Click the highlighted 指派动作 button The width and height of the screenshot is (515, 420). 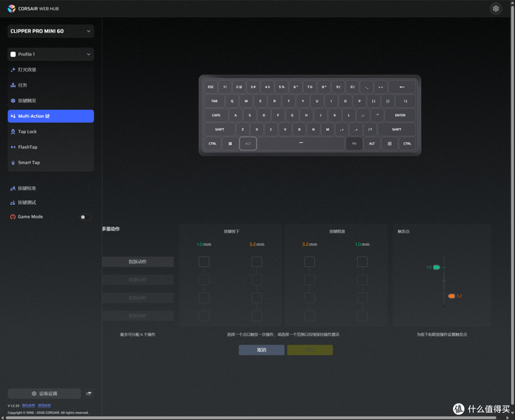pos(138,262)
